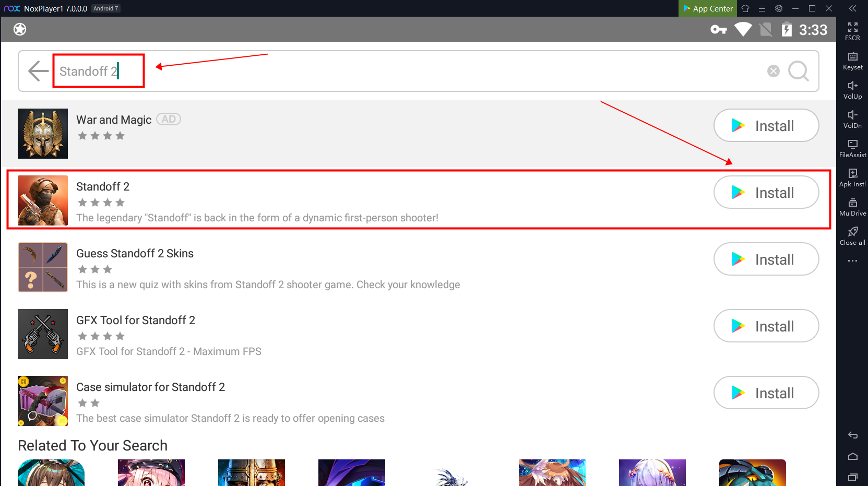Click the magnifier search icon
Viewport: 868px width, 486px height.
798,71
